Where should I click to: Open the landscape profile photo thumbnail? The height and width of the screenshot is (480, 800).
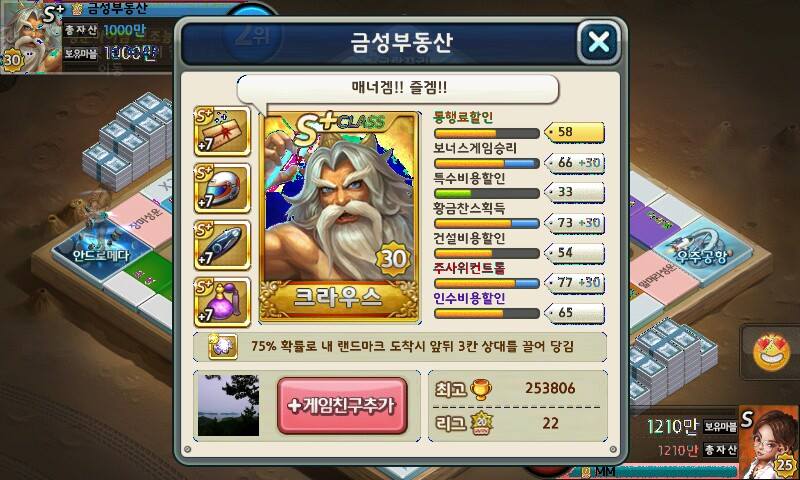point(228,406)
